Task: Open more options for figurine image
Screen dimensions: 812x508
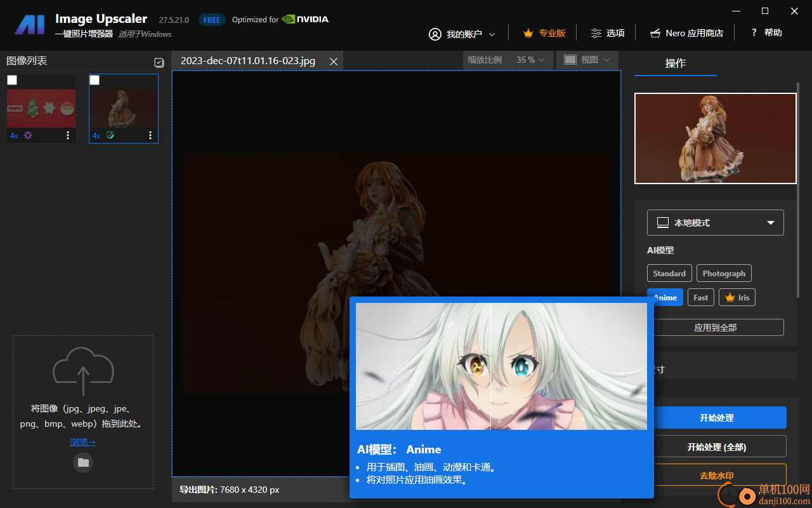Action: pos(150,135)
